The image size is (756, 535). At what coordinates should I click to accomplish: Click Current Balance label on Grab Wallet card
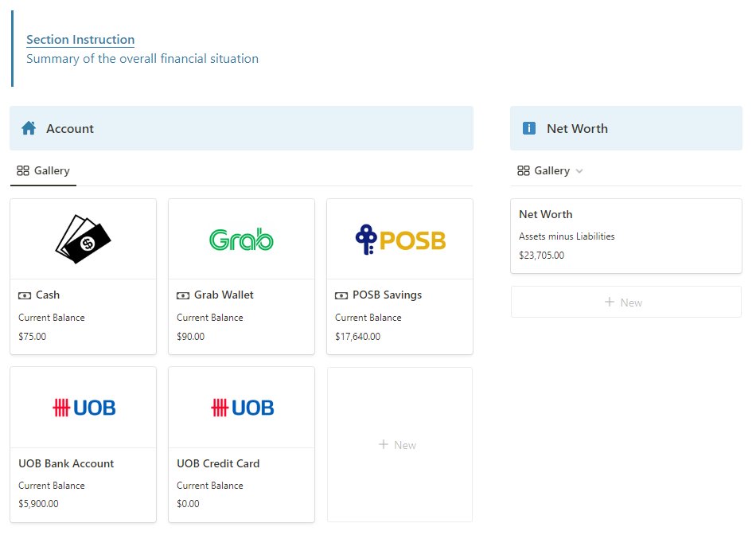[210, 318]
